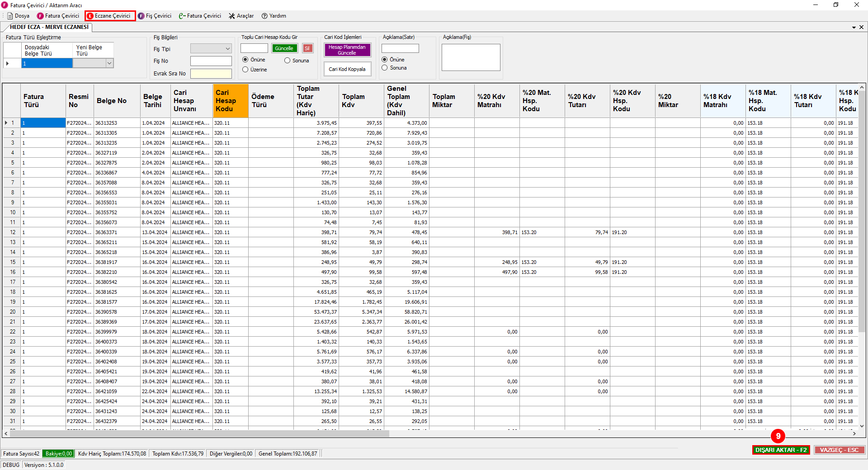Click the green Güncelle button

284,48
